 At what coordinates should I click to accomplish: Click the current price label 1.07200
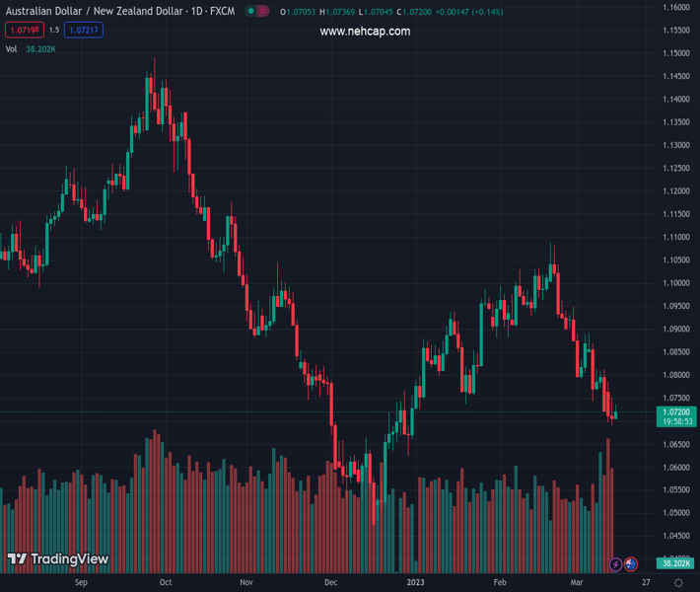coord(676,411)
